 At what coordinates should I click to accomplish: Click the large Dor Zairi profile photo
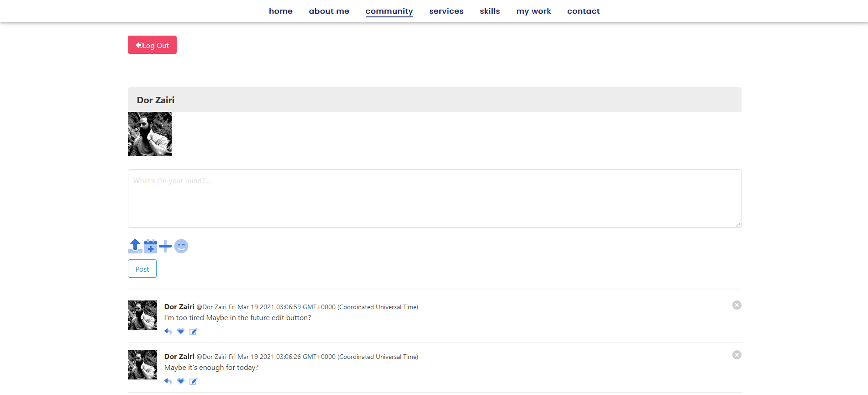(x=150, y=134)
